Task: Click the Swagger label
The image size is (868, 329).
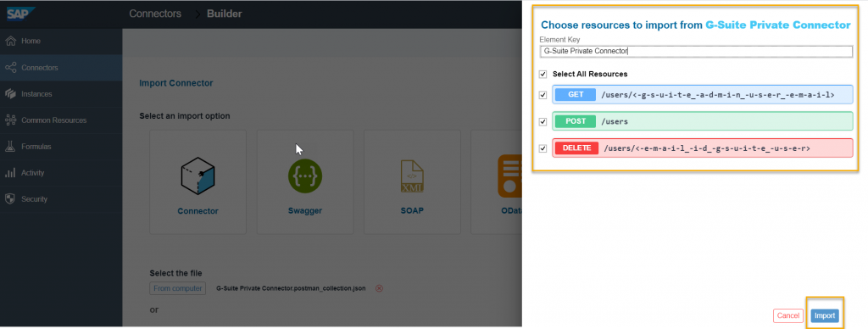Action: point(305,211)
